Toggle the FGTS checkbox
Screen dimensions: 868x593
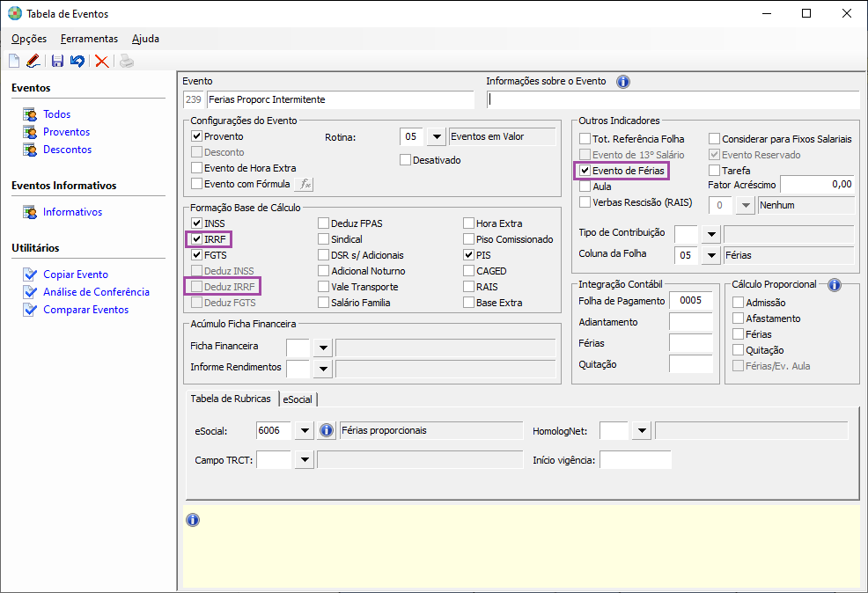coord(196,255)
